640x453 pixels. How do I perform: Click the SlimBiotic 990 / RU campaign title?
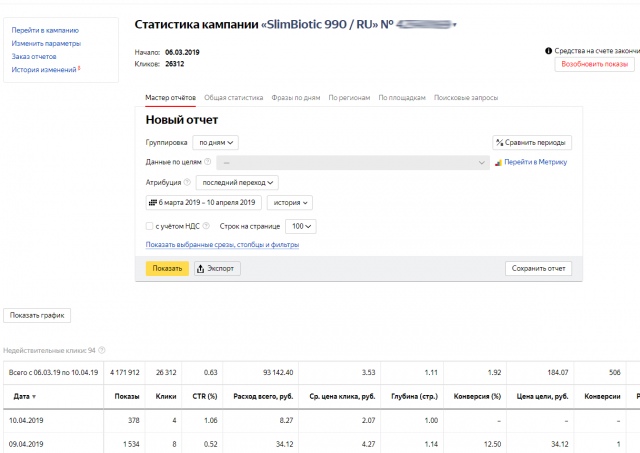point(320,24)
